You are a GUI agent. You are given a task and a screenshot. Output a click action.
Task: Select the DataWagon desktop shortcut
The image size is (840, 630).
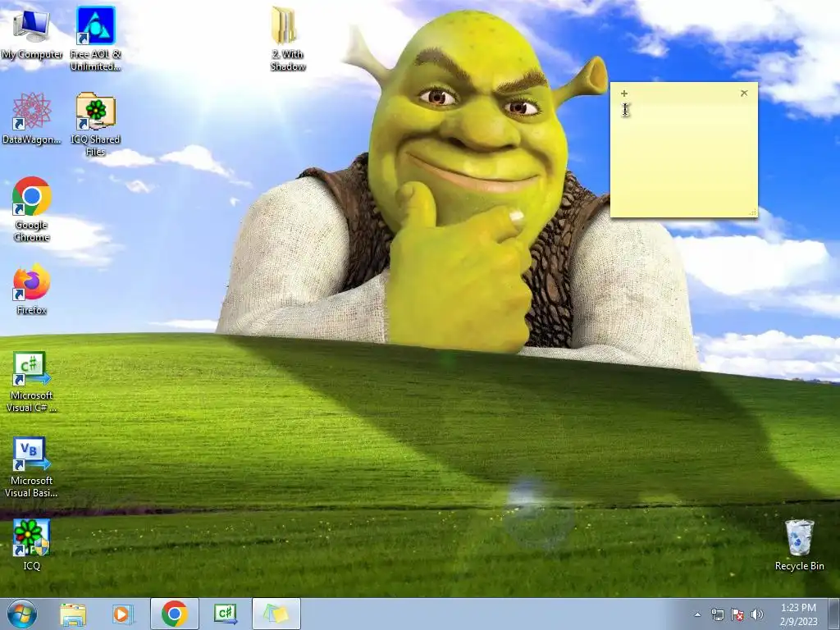click(x=32, y=118)
